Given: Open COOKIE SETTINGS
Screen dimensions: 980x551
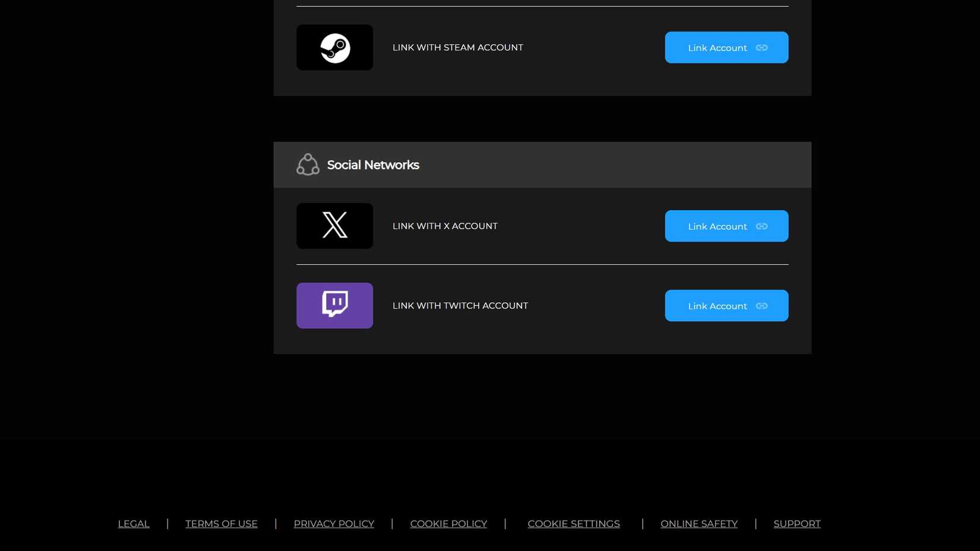Looking at the screenshot, I should coord(573,524).
